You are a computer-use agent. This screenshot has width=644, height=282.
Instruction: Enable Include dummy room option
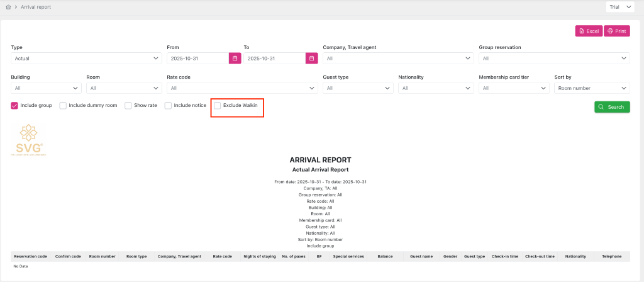click(x=63, y=106)
